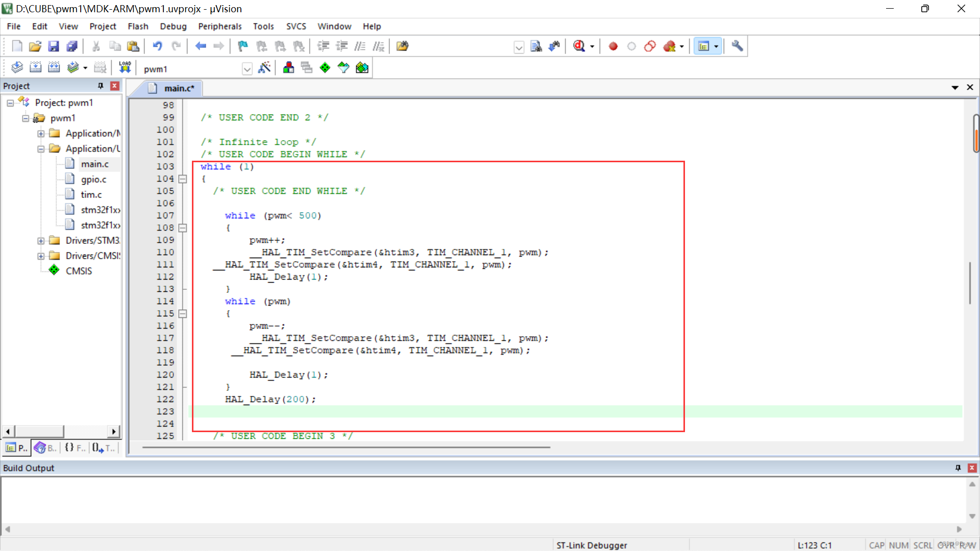This screenshot has width=980, height=551.
Task: Open the Configuration wrench icon
Action: tap(737, 46)
